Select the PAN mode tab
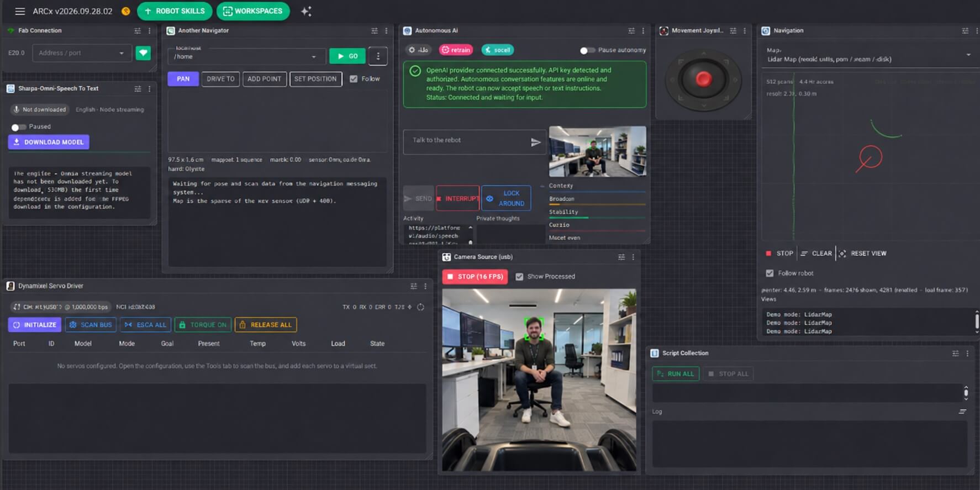Viewport: 980px width, 490px height. click(183, 79)
